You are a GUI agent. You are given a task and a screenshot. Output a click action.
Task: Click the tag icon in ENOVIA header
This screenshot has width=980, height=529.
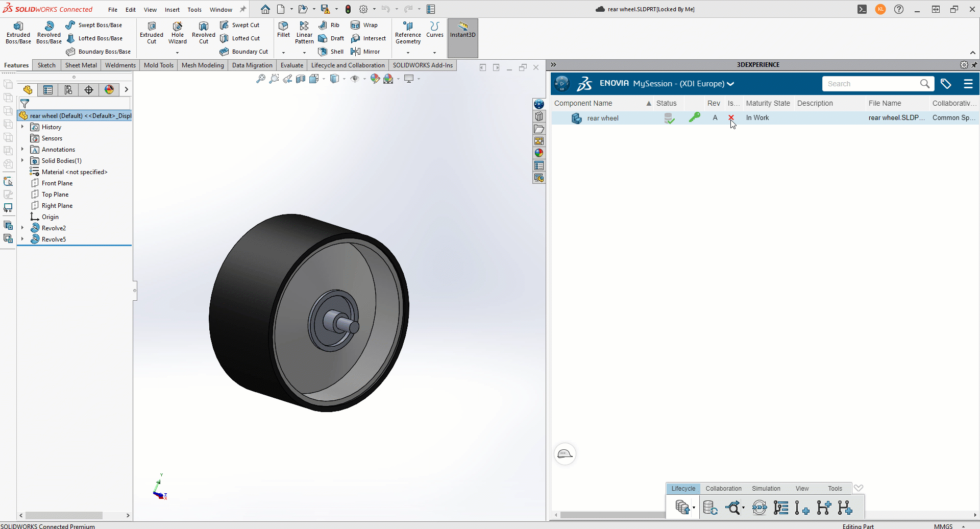pos(946,84)
